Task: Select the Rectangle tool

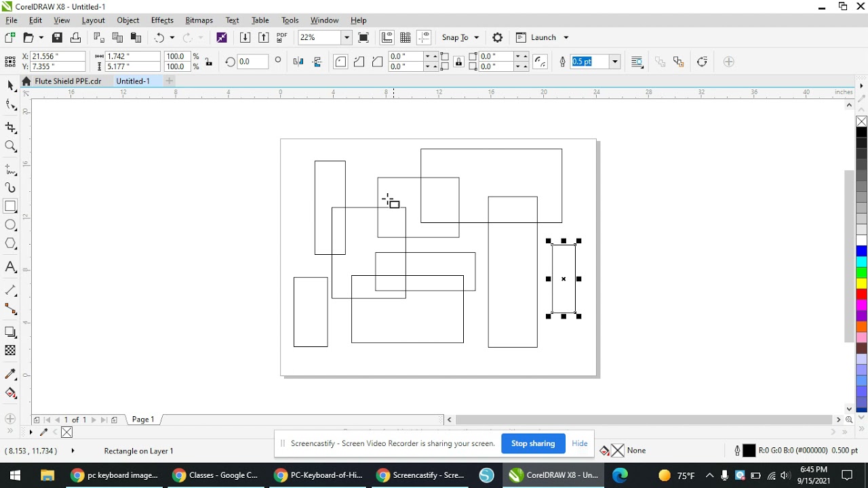Action: pos(10,207)
